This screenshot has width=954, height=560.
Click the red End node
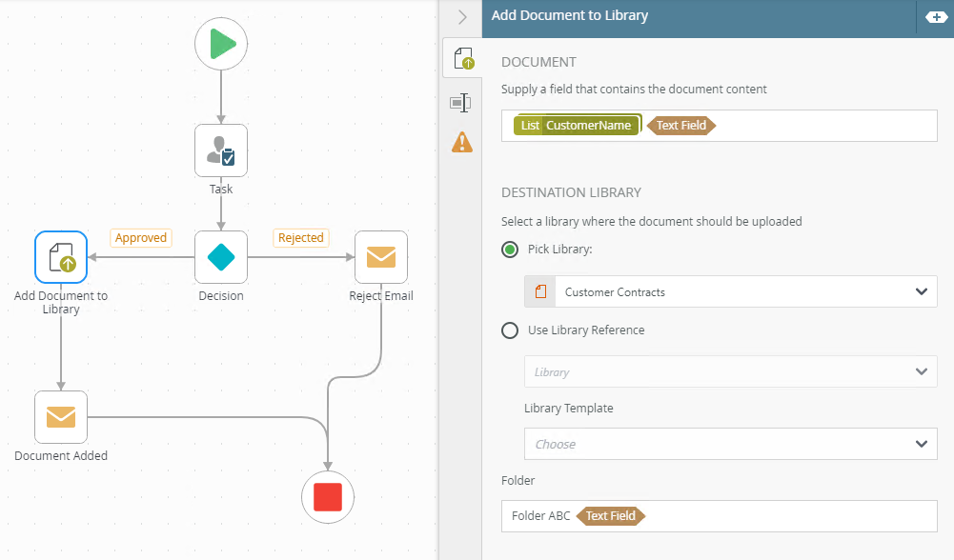pos(328,497)
